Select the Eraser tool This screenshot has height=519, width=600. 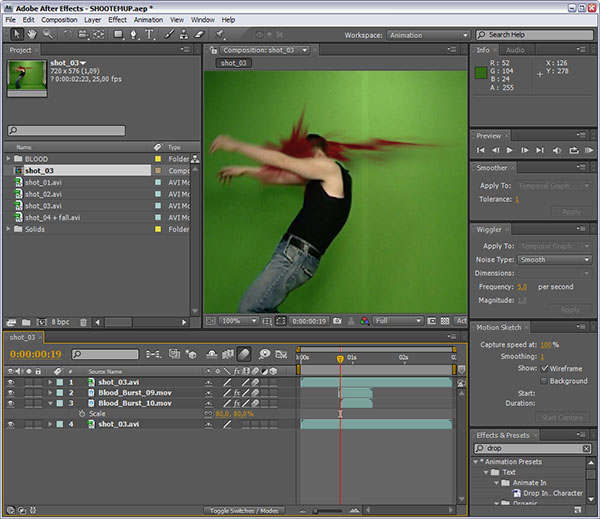[x=198, y=34]
